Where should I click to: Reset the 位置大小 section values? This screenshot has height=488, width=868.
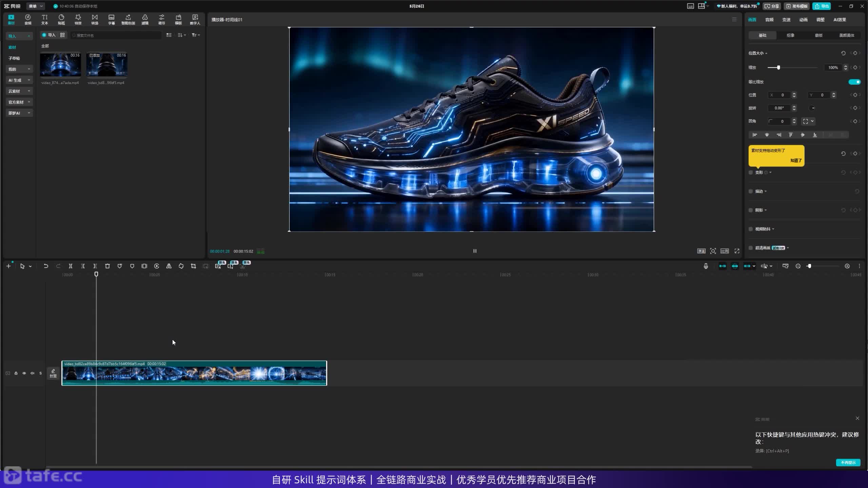(843, 53)
